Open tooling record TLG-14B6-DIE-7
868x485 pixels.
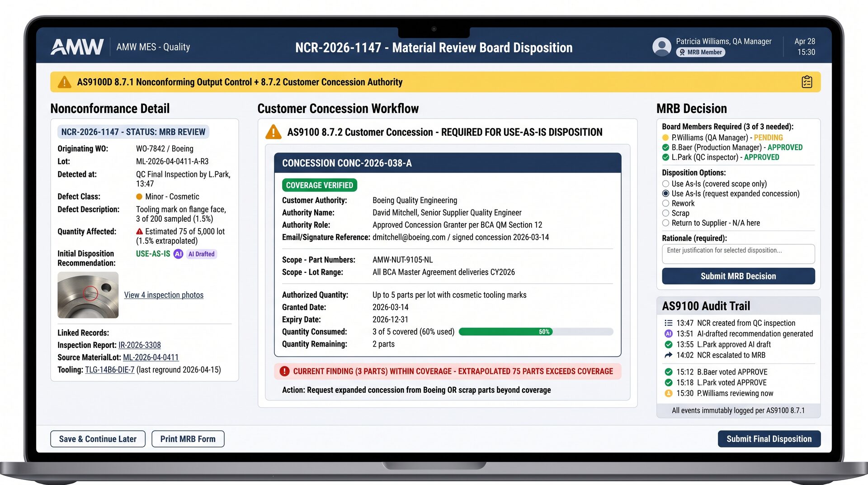[110, 370]
